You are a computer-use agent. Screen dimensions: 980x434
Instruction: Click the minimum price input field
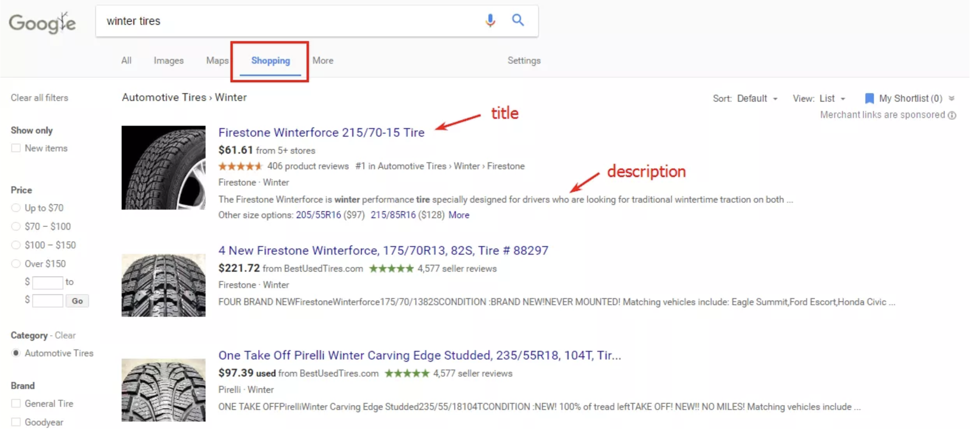click(x=47, y=283)
